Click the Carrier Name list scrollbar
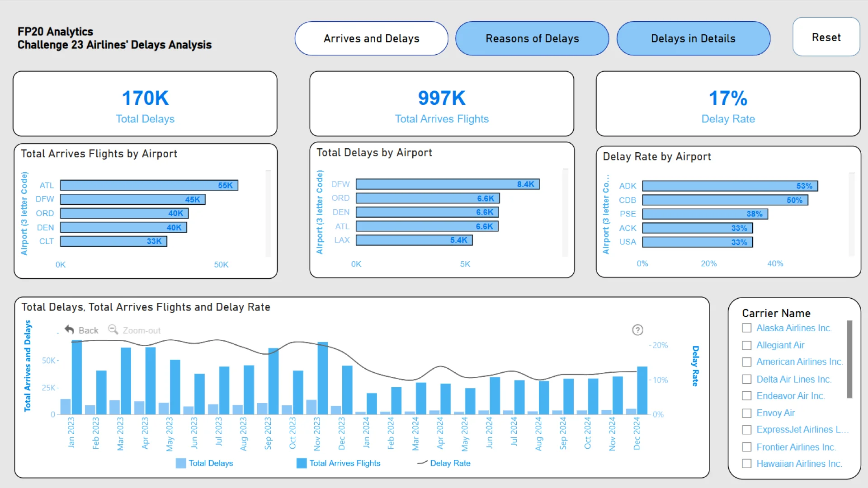Screen dimensions: 868x488 pyautogui.click(x=849, y=359)
